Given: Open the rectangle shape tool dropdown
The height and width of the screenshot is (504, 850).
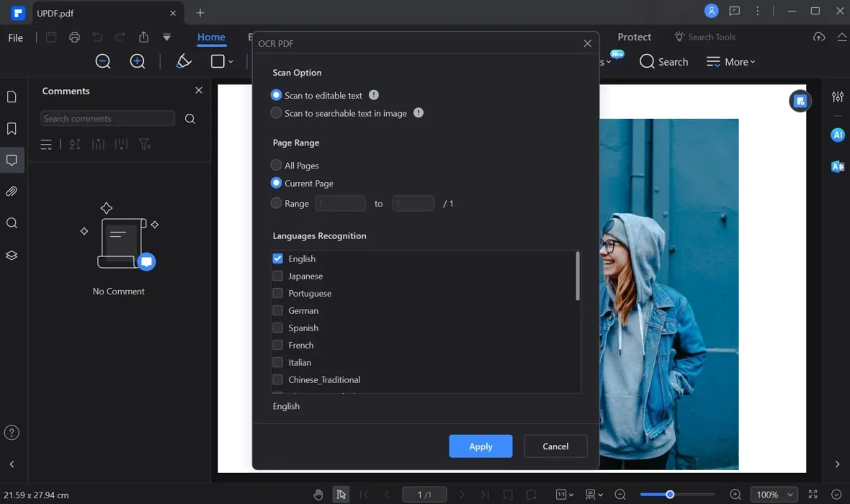Looking at the screenshot, I should tap(231, 62).
